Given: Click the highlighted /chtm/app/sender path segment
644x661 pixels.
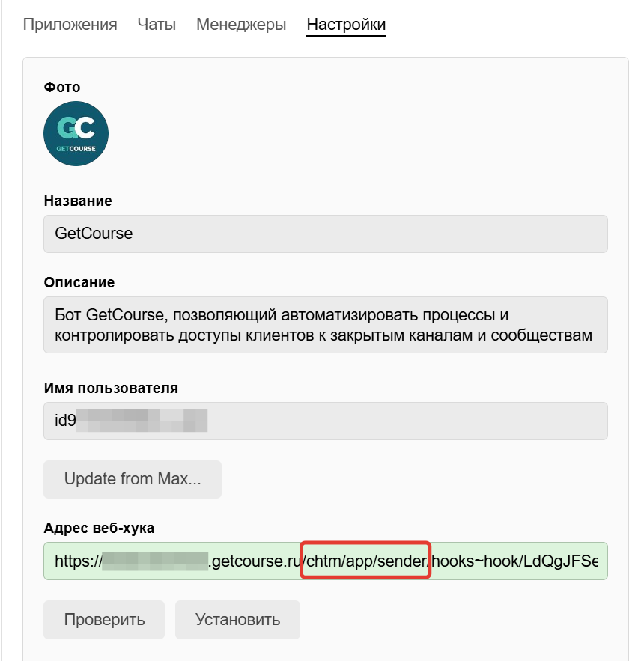Looking at the screenshot, I should [365, 561].
